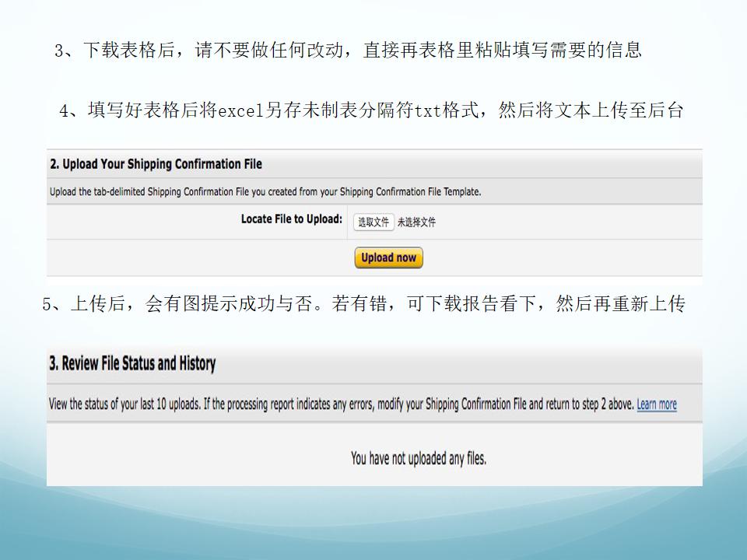Image resolution: width=747 pixels, height=560 pixels.
Task: Click the 未选择文件 file status text
Action: click(416, 222)
